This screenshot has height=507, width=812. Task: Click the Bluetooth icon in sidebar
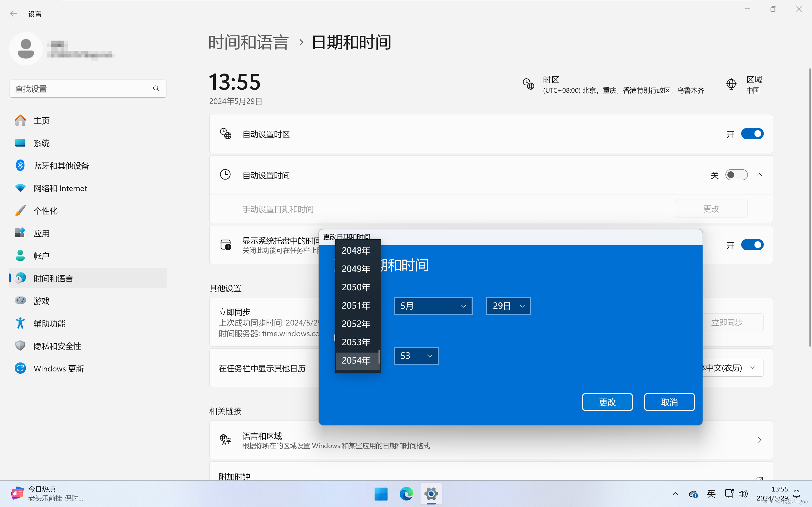point(20,165)
